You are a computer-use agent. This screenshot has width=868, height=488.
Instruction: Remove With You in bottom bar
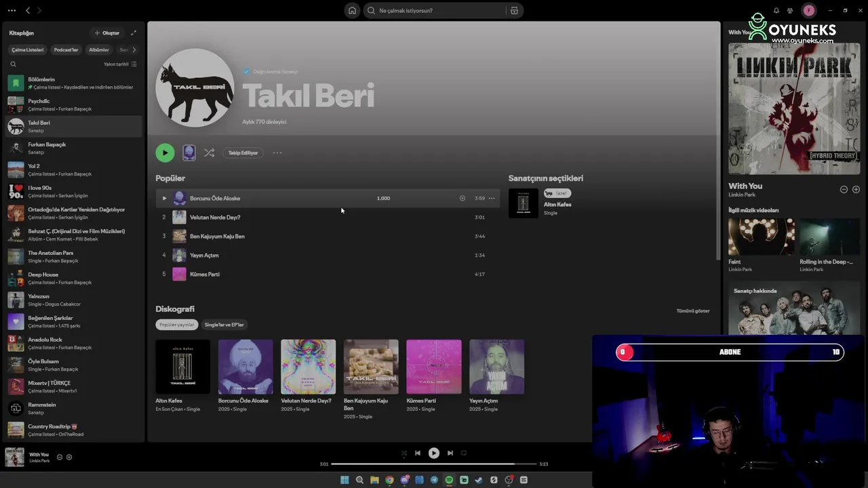pos(60,457)
